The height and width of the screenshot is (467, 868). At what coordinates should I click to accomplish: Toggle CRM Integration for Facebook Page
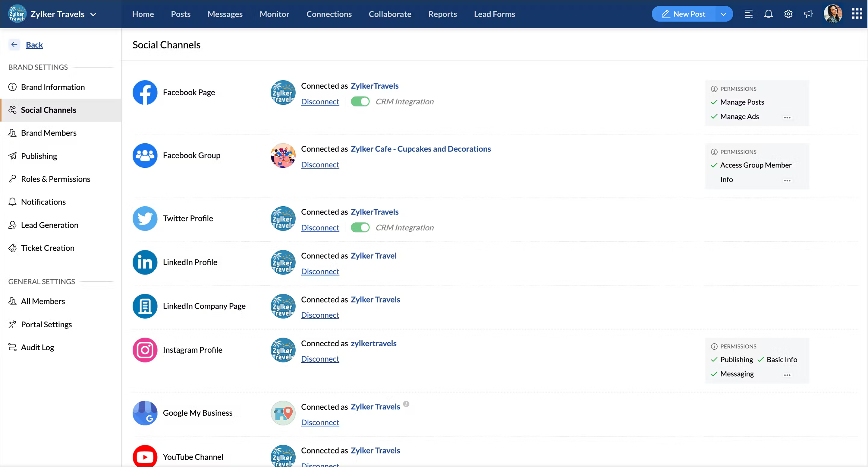(360, 101)
